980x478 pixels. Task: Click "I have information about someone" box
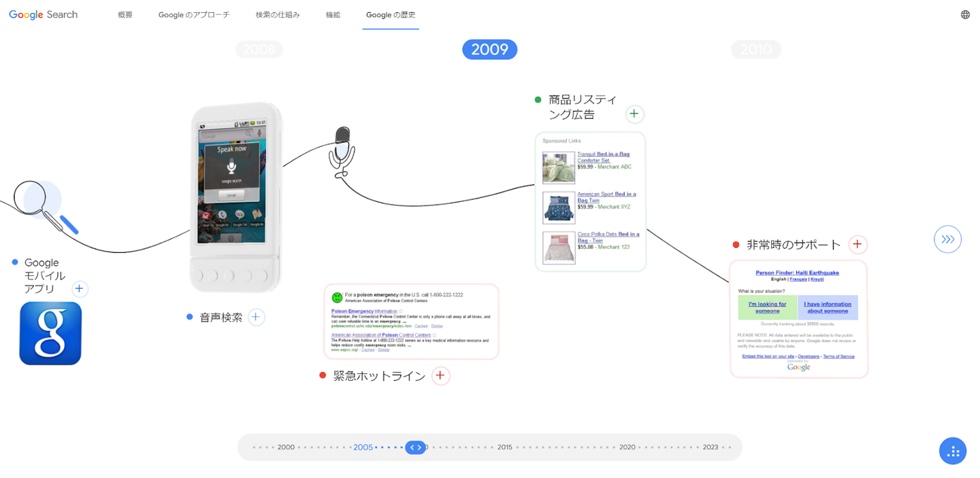828,307
